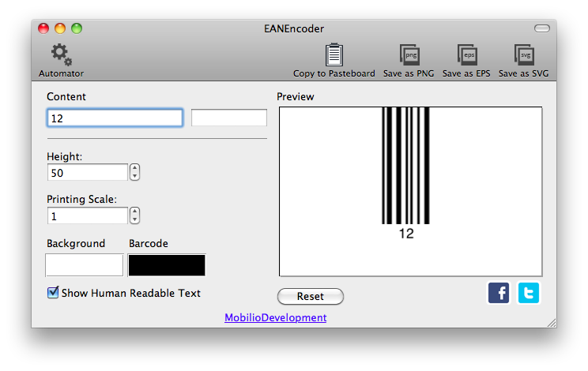The width and height of the screenshot is (588, 371).
Task: Focus the Content field containing 12
Action: [x=115, y=118]
